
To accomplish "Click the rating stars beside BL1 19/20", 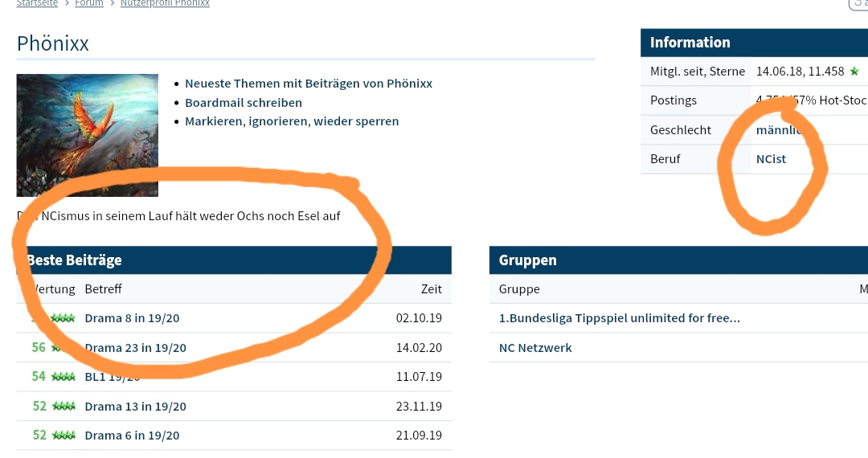I will [x=63, y=377].
